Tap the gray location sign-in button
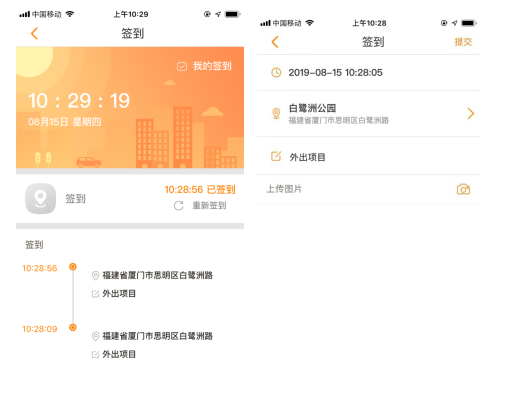Viewport: 505px width, 393px height. pyautogui.click(x=40, y=199)
